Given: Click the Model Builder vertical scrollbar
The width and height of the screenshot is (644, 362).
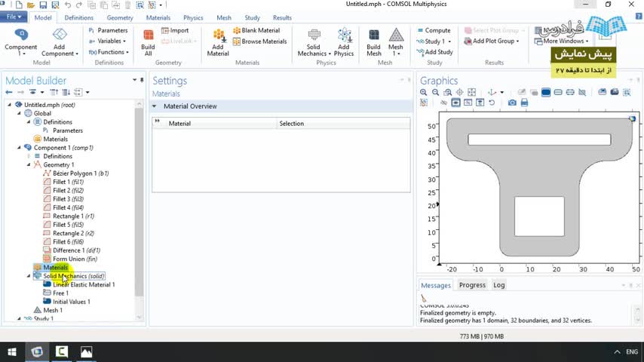Looking at the screenshot, I should coord(139,201).
